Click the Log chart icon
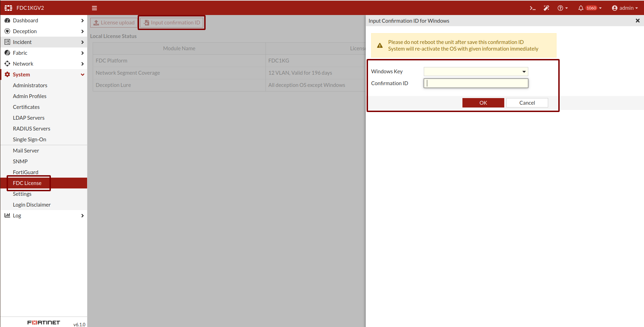 7,215
